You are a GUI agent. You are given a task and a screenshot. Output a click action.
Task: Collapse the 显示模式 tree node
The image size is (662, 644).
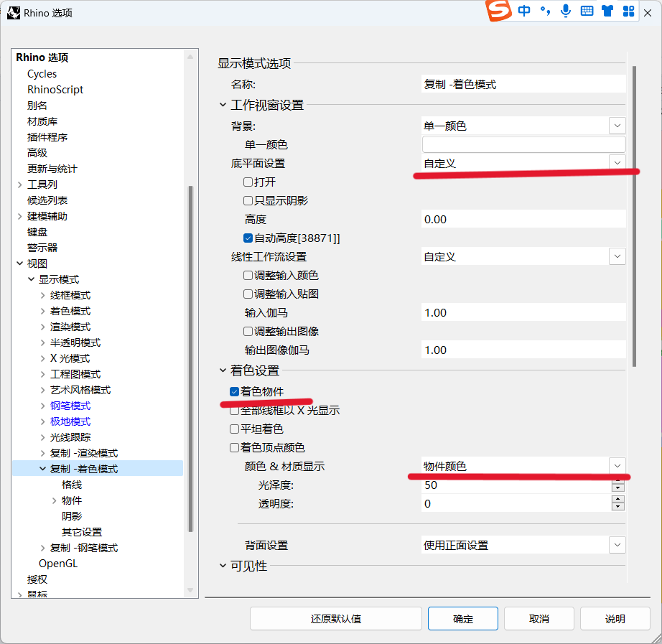click(x=32, y=279)
